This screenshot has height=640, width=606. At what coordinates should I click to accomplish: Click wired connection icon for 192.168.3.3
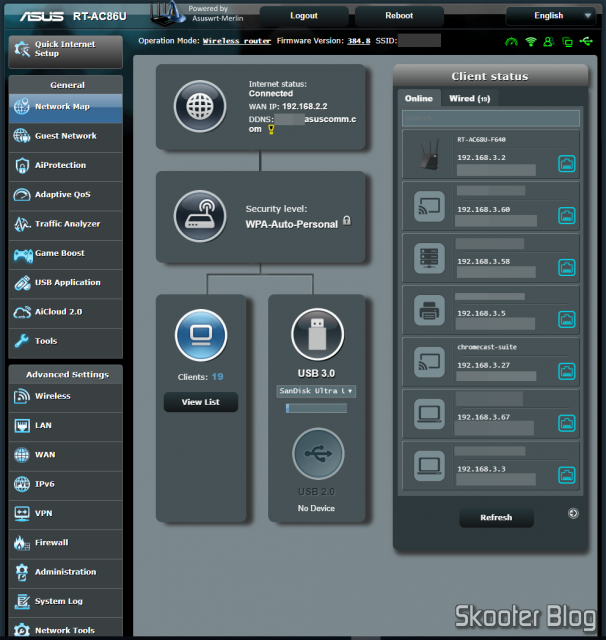[x=567, y=475]
